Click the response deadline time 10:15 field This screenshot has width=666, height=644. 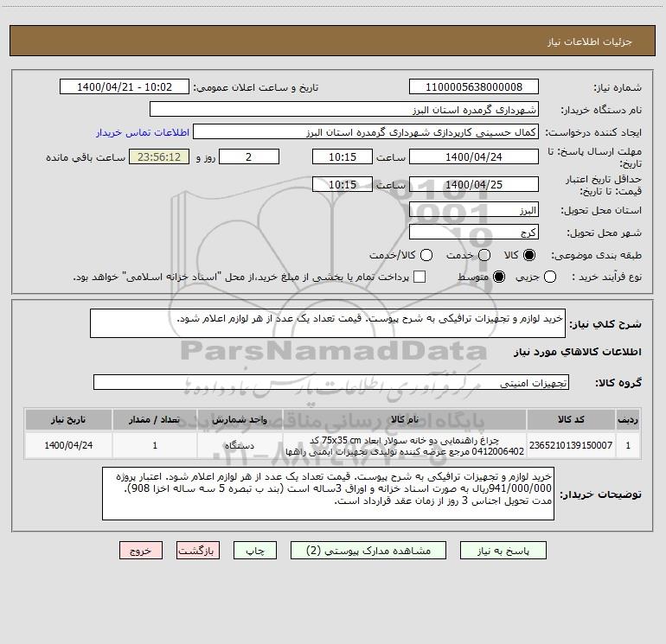(343, 156)
